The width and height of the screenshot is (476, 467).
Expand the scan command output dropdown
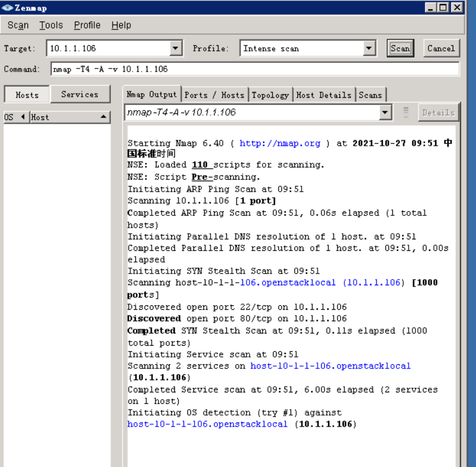tap(385, 113)
